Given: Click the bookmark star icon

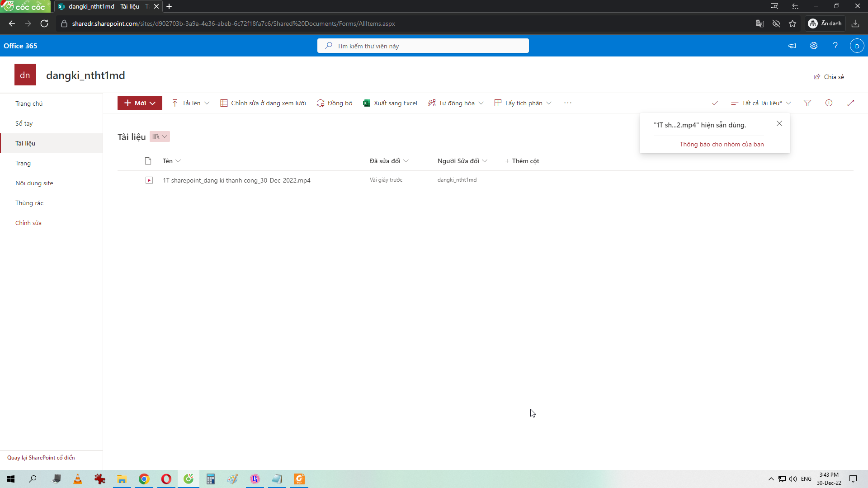Looking at the screenshot, I should 793,23.
